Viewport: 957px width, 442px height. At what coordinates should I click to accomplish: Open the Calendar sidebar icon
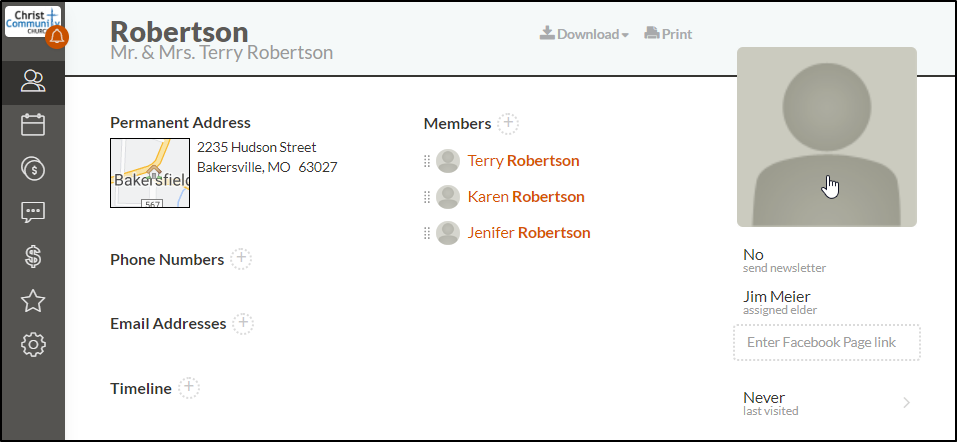[x=33, y=125]
